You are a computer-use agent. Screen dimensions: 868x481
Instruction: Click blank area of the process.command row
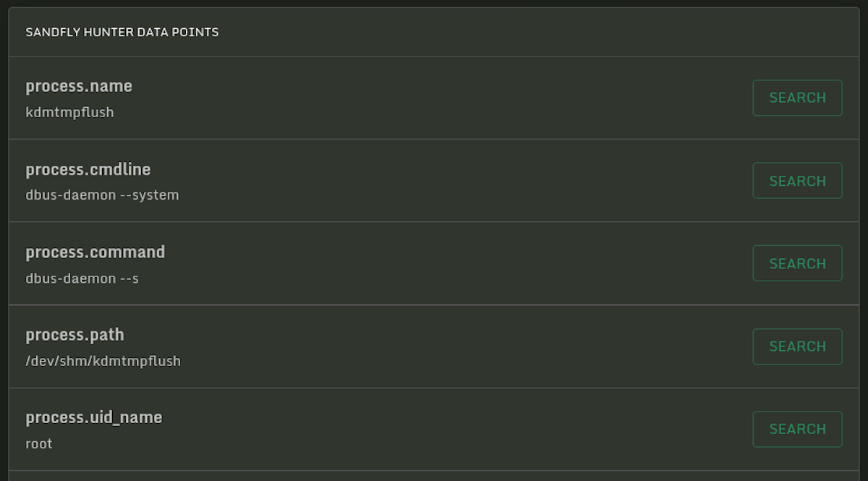point(434,263)
